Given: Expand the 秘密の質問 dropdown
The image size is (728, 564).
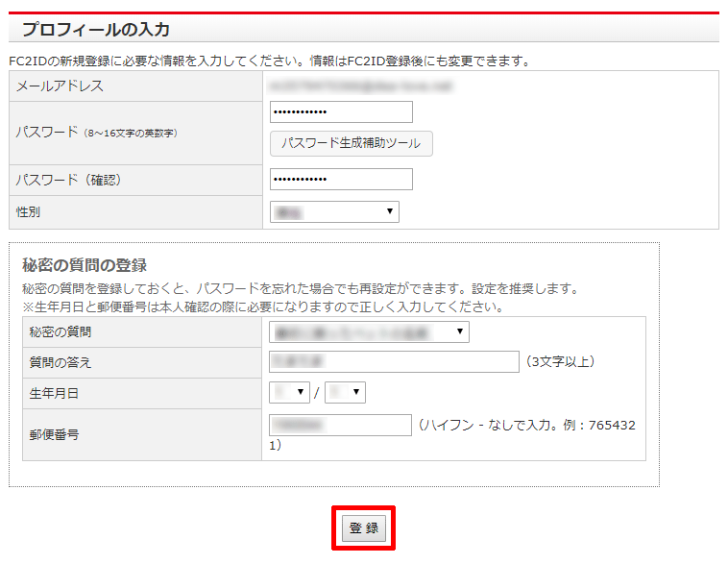Looking at the screenshot, I should (369, 332).
